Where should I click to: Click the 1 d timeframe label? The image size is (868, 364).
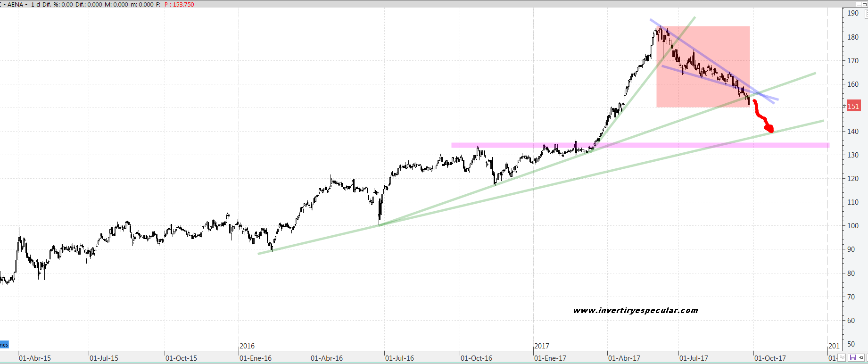pyautogui.click(x=35, y=4)
